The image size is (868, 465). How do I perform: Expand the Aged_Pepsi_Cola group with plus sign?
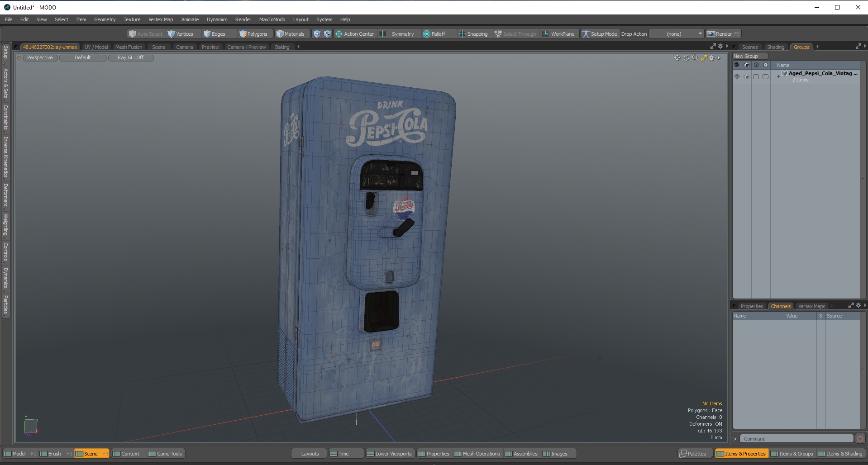[778, 77]
